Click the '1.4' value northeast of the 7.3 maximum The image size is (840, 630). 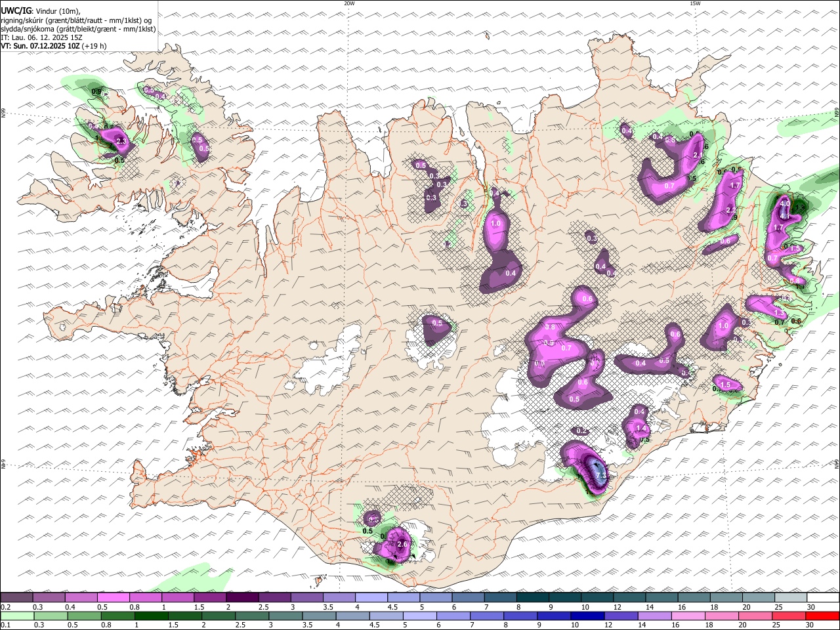coord(642,429)
